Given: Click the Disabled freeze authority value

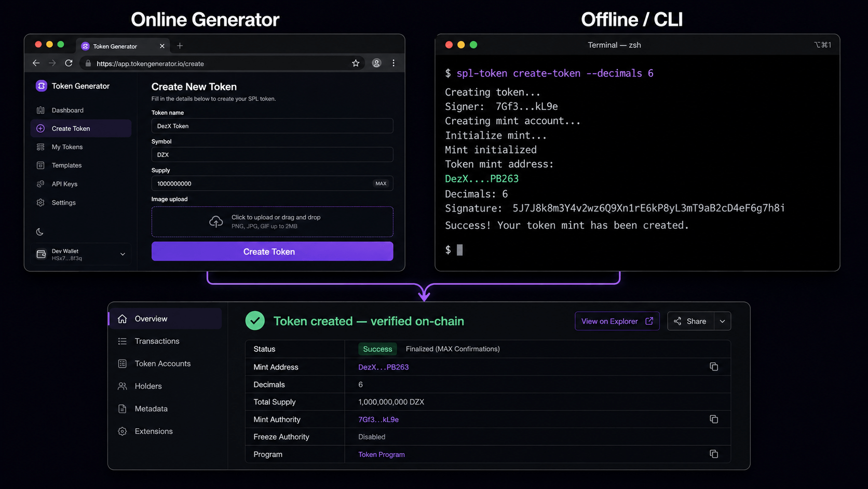Looking at the screenshot, I should point(372,437).
